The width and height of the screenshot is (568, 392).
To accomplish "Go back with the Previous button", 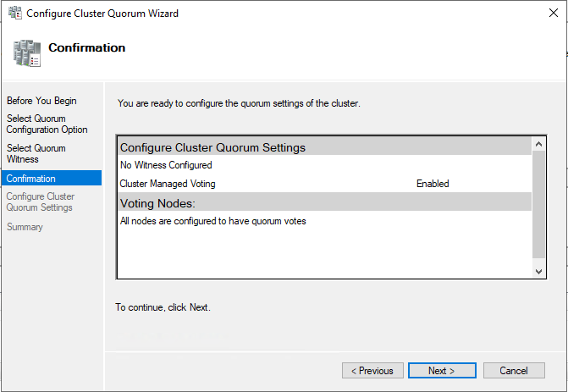I will pyautogui.click(x=372, y=371).
